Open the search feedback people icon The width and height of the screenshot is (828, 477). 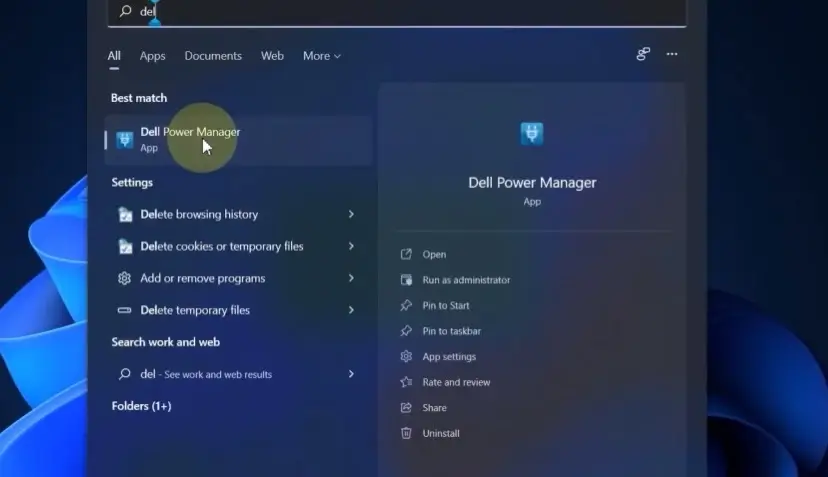click(x=643, y=54)
